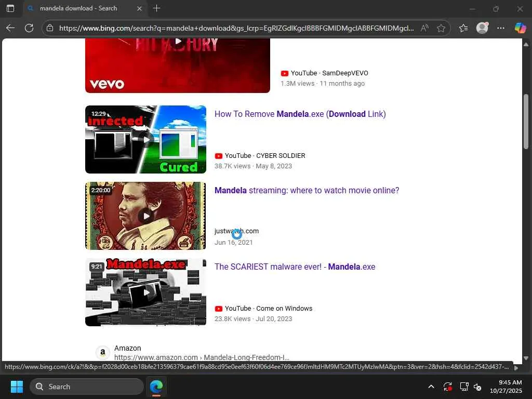Click 'YouTube · CYBER SOLDIER' source text

pyautogui.click(x=265, y=156)
